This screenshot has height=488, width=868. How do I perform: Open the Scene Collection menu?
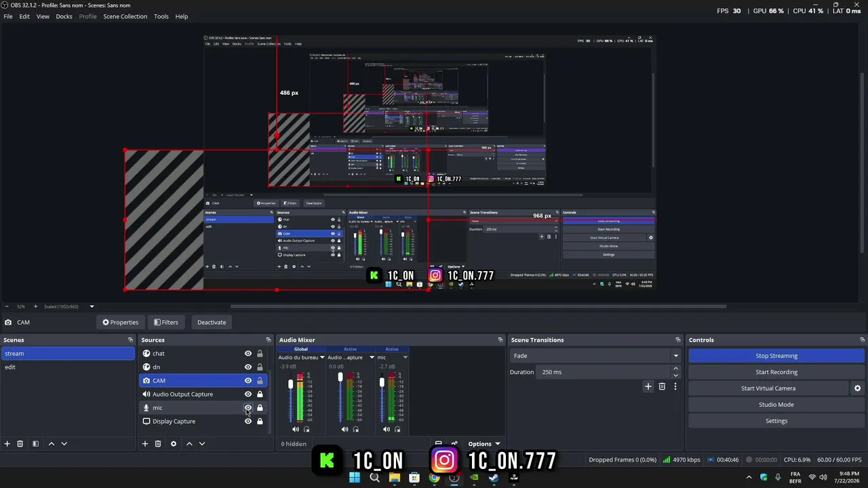[x=125, y=16]
